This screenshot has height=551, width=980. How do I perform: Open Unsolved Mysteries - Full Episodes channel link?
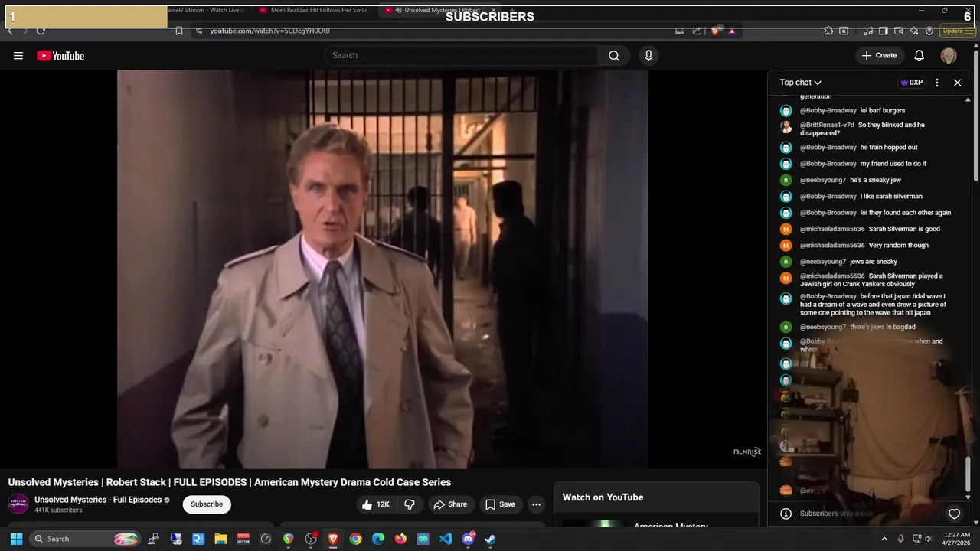click(98, 500)
